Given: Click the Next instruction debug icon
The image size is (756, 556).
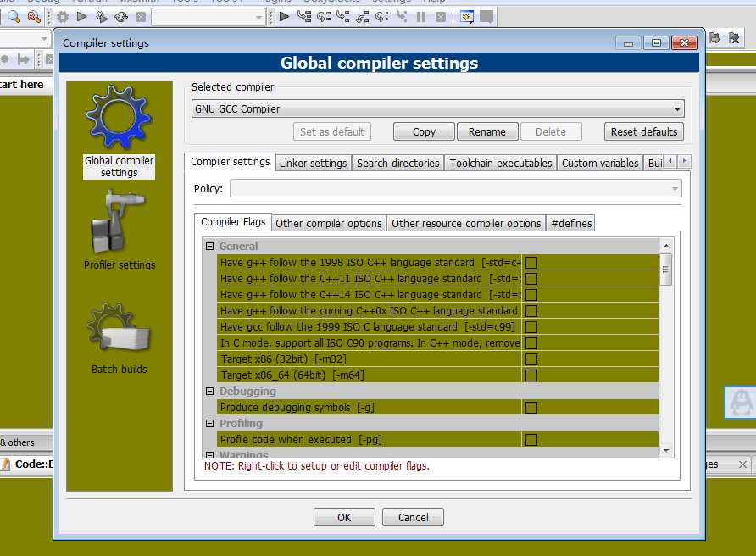Looking at the screenshot, I should 382,17.
